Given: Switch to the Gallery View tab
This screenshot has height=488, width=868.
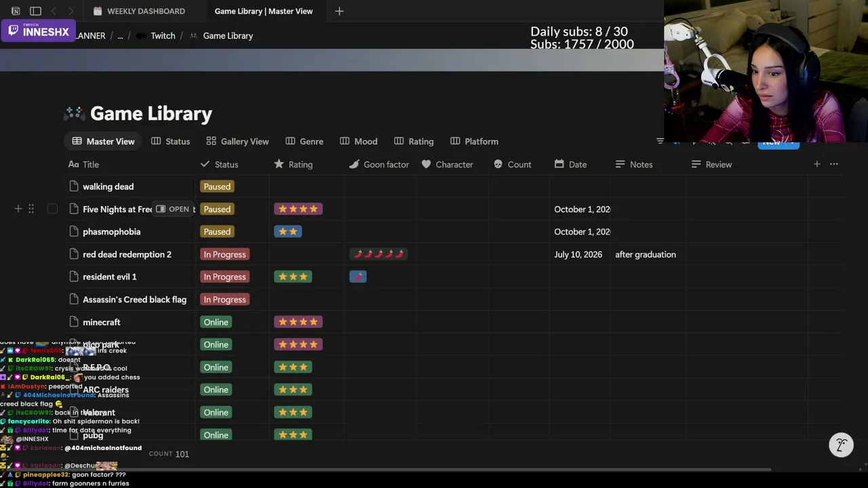Looking at the screenshot, I should [x=237, y=142].
